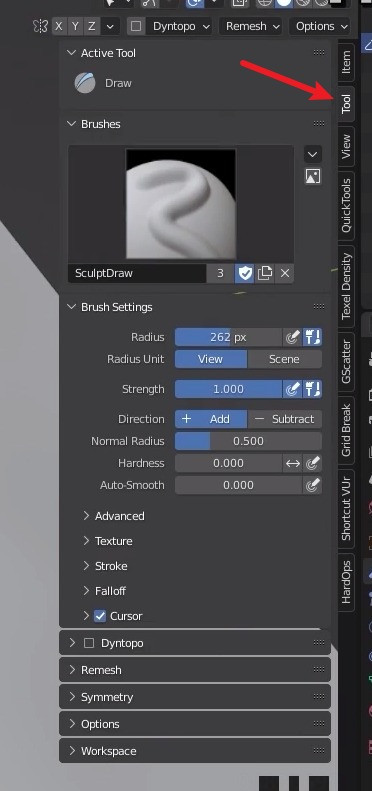Image resolution: width=372 pixels, height=791 pixels.
Task: Click the symmetry butterfly icon
Action: pos(40,26)
